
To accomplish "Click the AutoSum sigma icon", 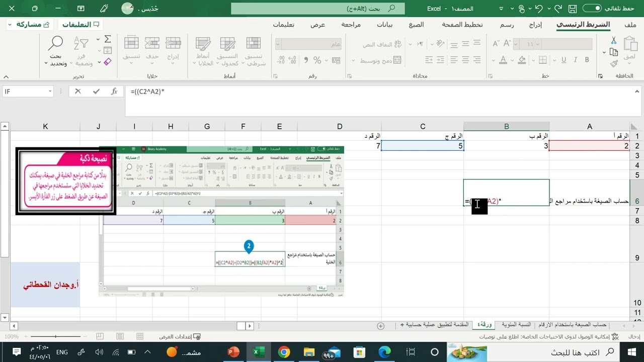I will pos(107,39).
